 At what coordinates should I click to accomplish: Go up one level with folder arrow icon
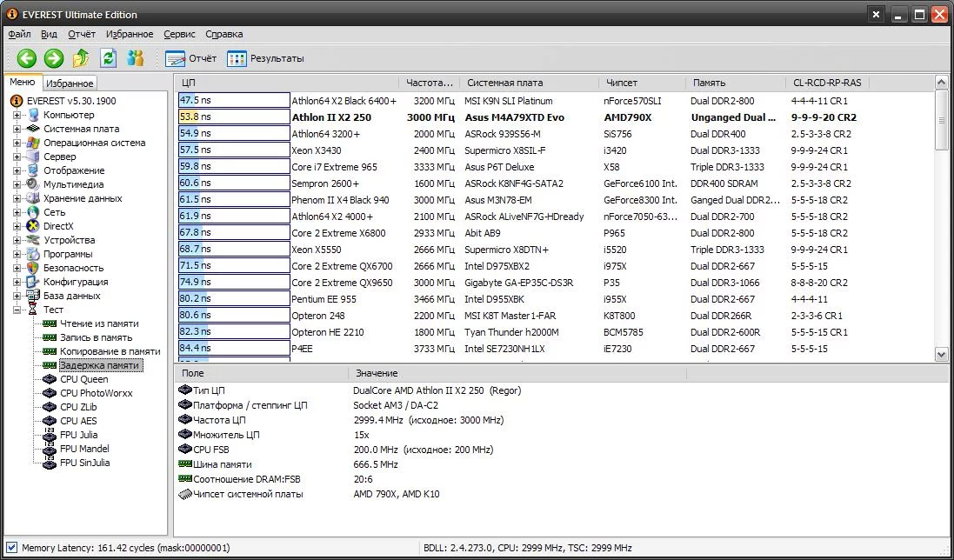coord(81,58)
